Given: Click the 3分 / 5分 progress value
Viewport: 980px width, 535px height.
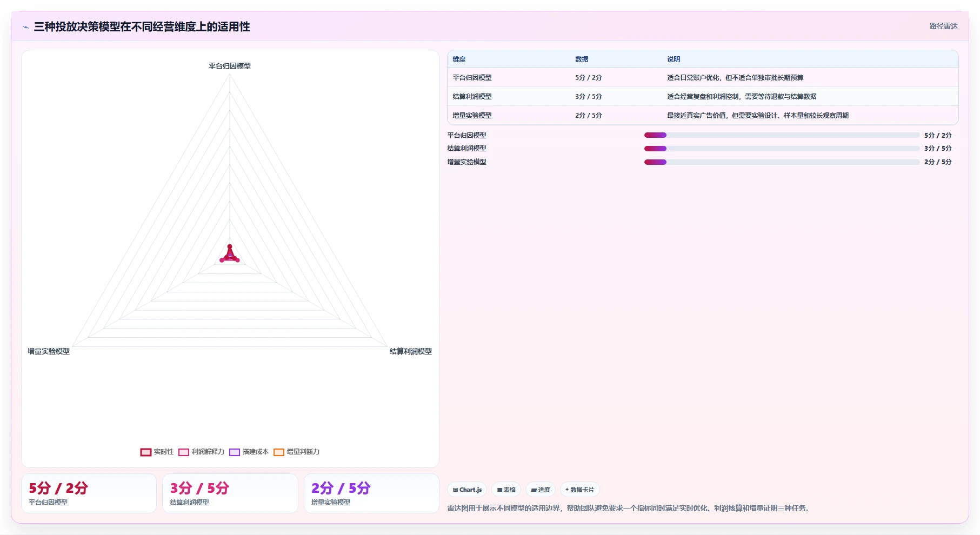Looking at the screenshot, I should pos(938,149).
